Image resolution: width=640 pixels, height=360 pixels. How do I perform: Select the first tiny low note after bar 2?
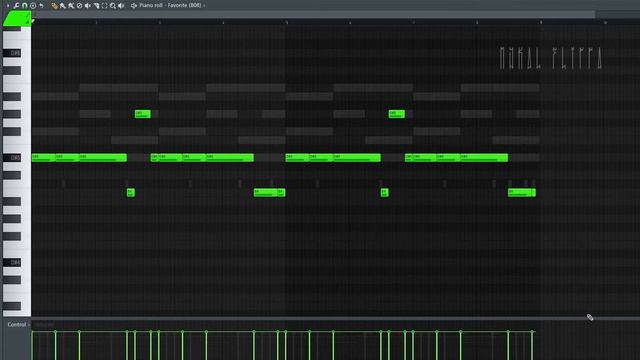(131, 193)
